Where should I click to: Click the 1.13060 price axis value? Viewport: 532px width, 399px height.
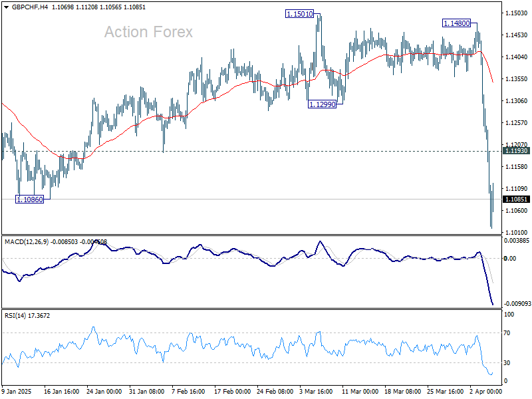click(517, 101)
